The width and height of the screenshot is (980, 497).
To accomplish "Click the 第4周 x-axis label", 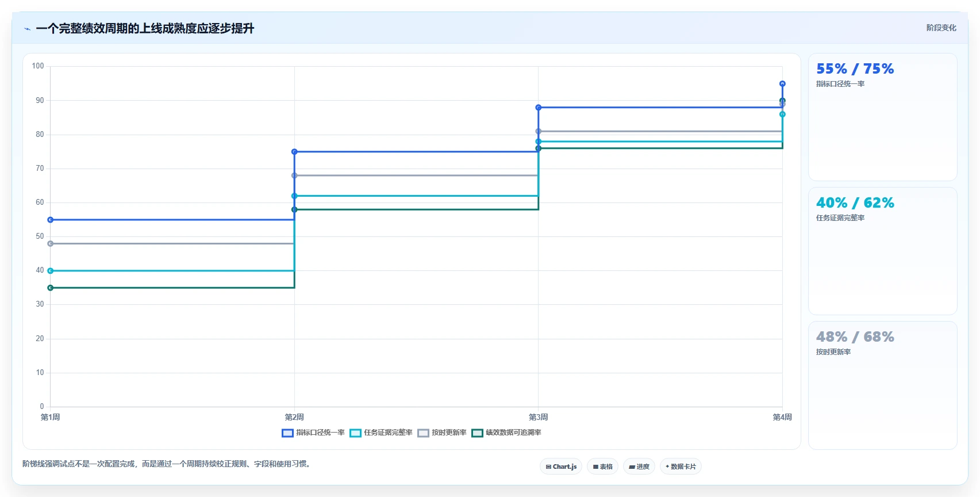I will coord(782,417).
